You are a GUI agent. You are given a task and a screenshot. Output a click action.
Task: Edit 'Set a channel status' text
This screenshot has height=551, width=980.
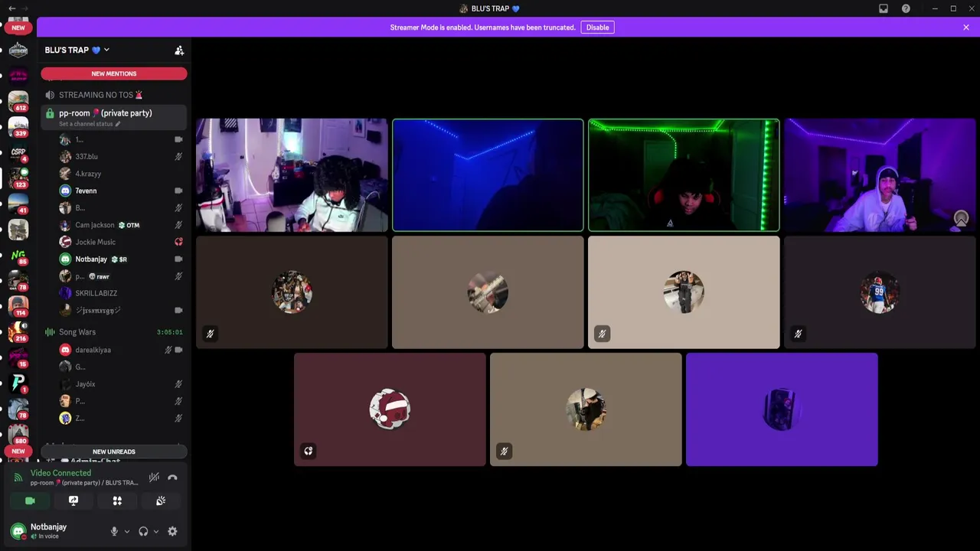(x=90, y=124)
